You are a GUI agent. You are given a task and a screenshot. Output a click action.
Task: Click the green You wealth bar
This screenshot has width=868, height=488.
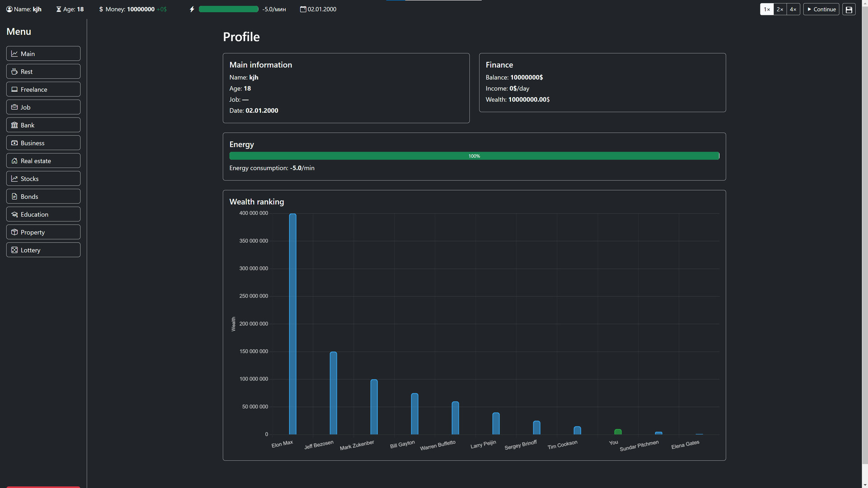click(618, 432)
